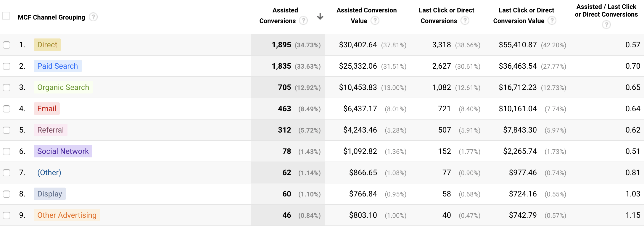Select the Referral channel link
The height and width of the screenshot is (229, 644).
coord(50,130)
